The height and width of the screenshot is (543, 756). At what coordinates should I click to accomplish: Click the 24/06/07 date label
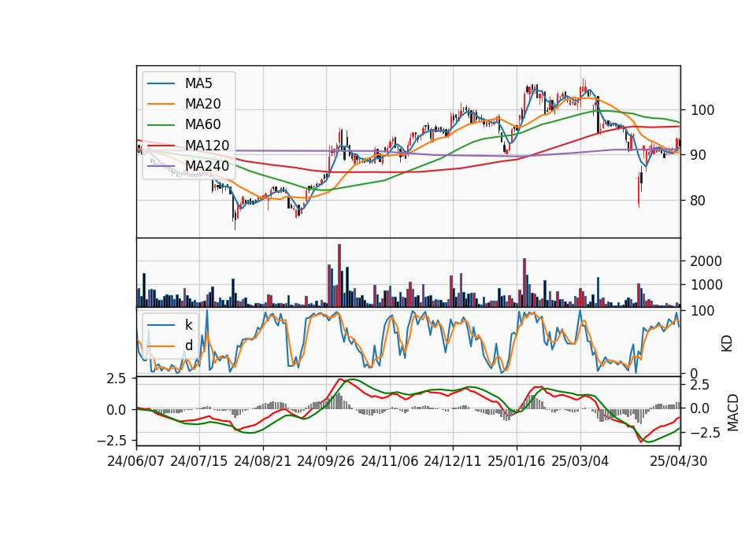point(136,461)
